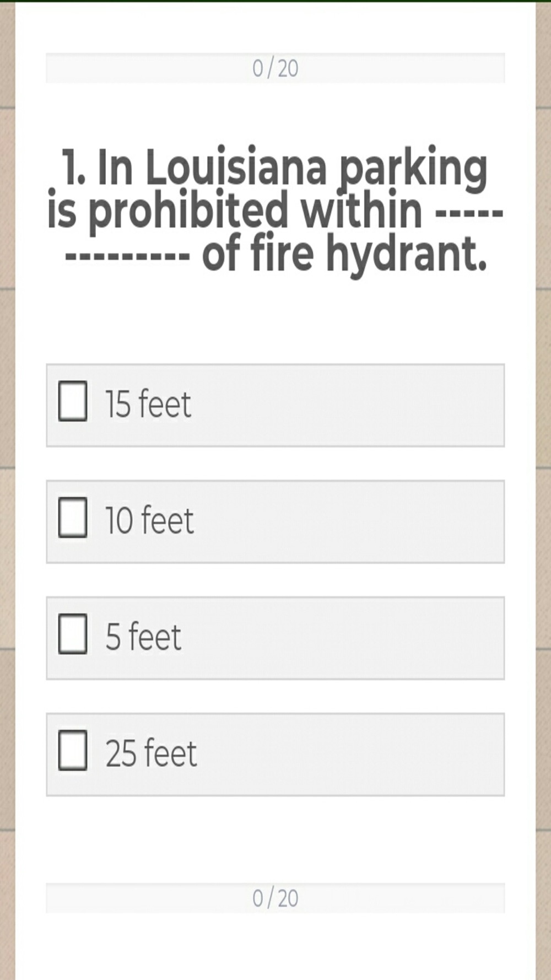Tap the '25 feet' answer label

pyautogui.click(x=151, y=752)
